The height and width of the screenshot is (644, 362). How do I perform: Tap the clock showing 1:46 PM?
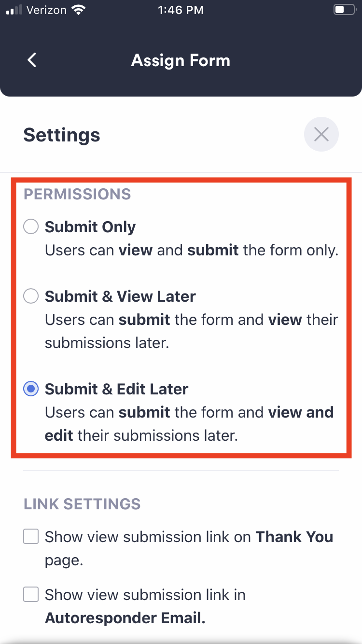click(x=181, y=10)
